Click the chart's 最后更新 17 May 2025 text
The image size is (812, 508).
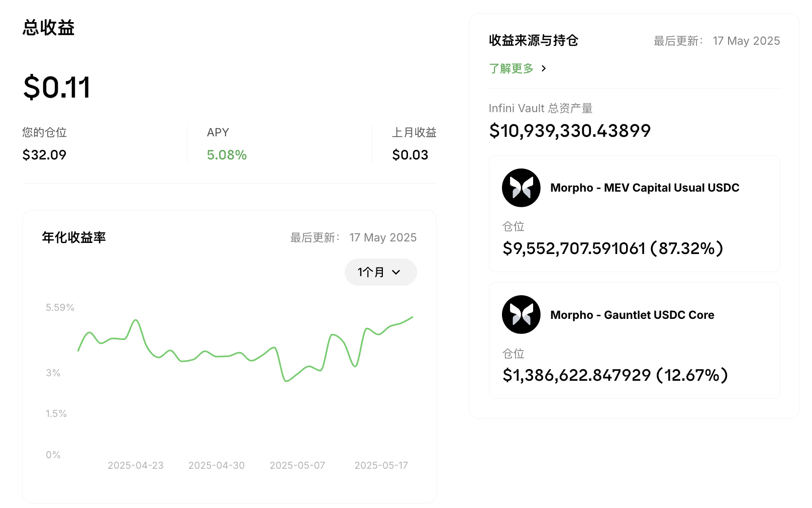tap(353, 237)
